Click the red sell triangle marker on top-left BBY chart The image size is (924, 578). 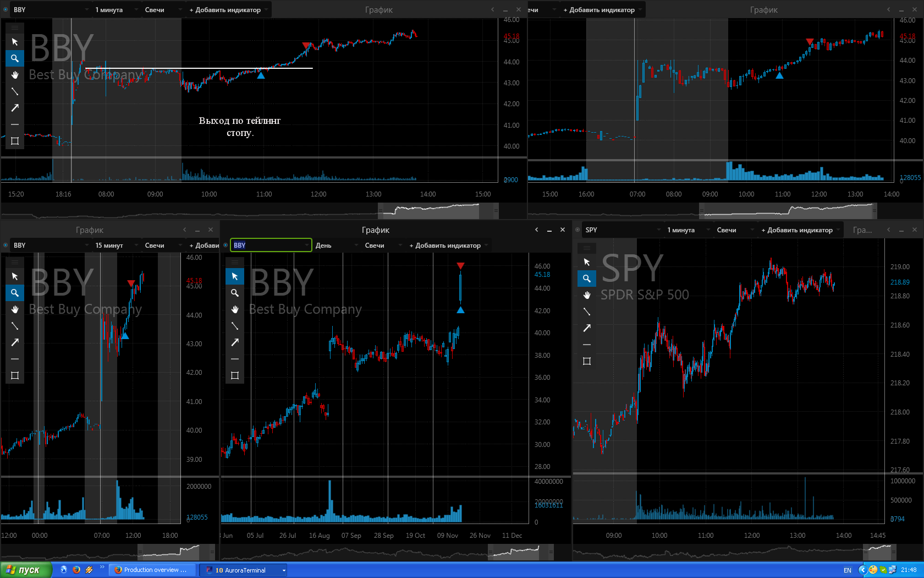point(306,45)
